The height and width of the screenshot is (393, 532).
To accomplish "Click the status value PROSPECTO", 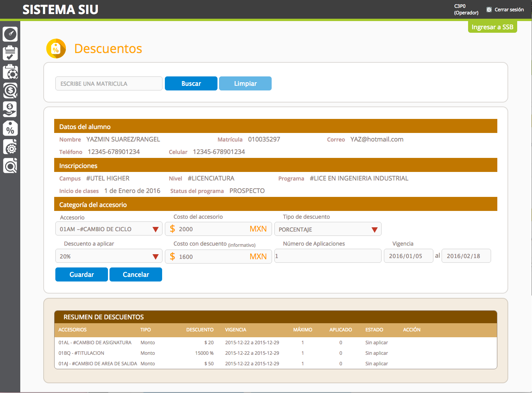I will [x=247, y=191].
